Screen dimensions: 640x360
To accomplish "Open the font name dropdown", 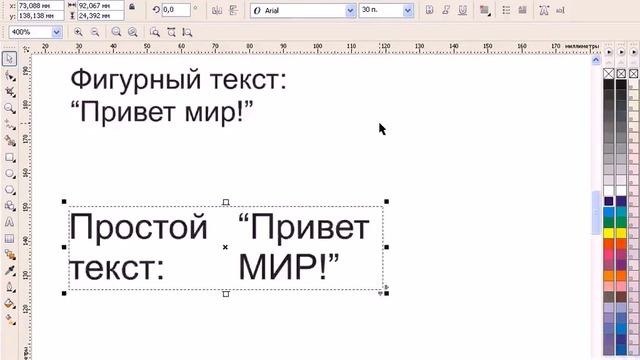I will click(351, 11).
